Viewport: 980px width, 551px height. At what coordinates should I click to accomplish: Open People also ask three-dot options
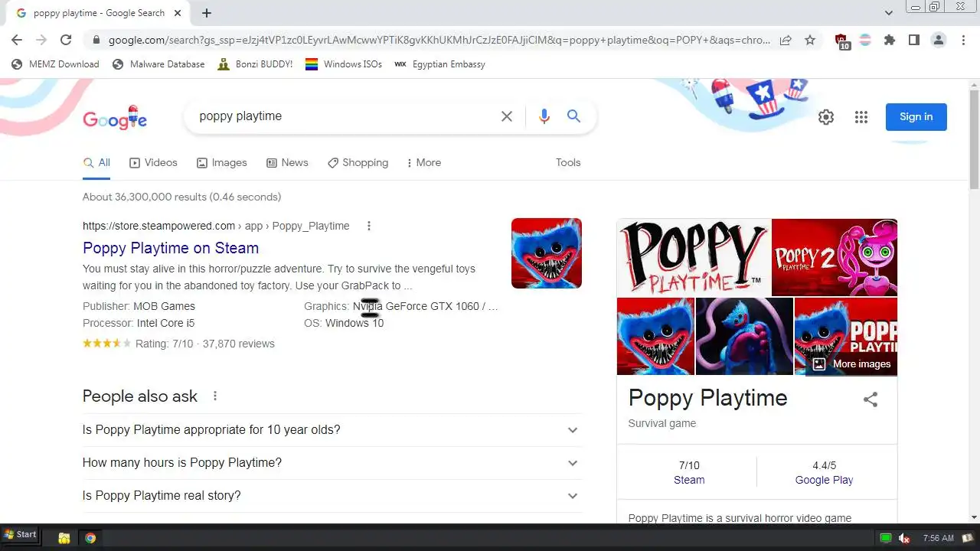215,396
